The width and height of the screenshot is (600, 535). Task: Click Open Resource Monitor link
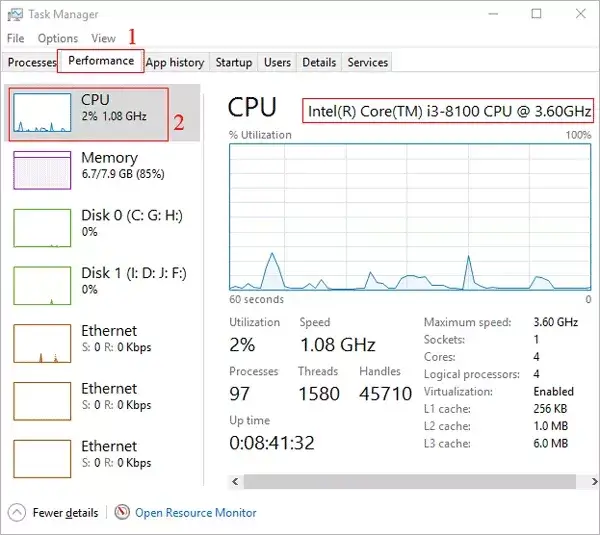tap(196, 512)
